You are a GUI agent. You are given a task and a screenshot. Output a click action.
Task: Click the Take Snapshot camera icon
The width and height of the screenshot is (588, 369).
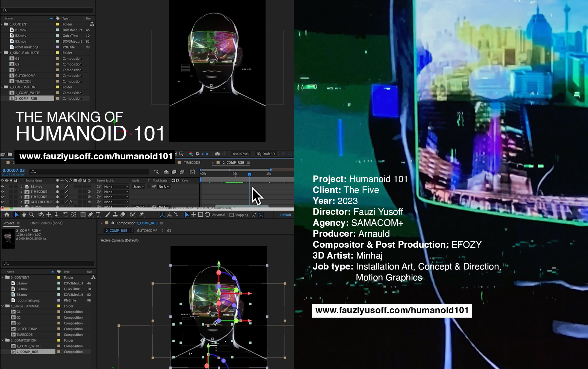(x=217, y=154)
